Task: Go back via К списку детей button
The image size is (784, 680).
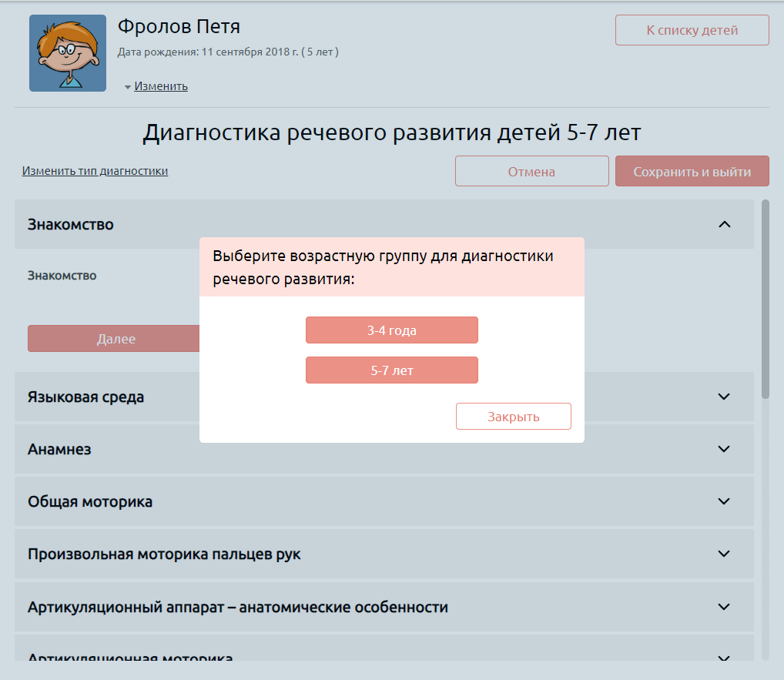Action: pyautogui.click(x=692, y=30)
